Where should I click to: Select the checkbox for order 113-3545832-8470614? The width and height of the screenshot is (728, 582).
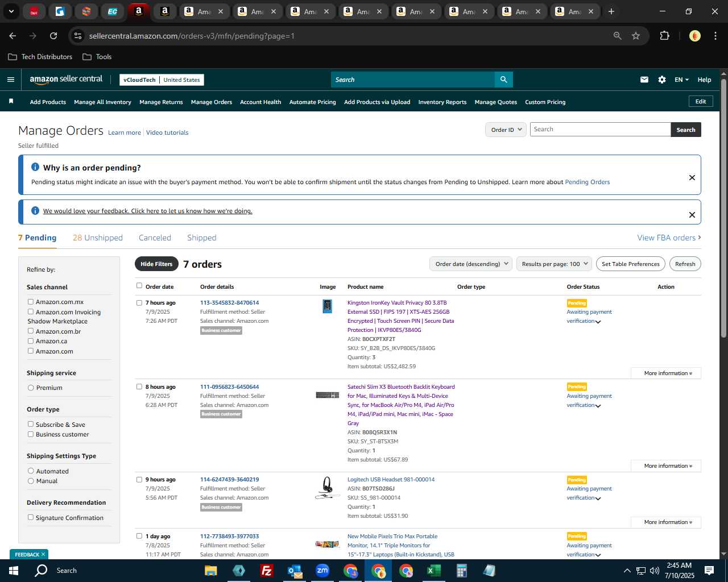[139, 303]
